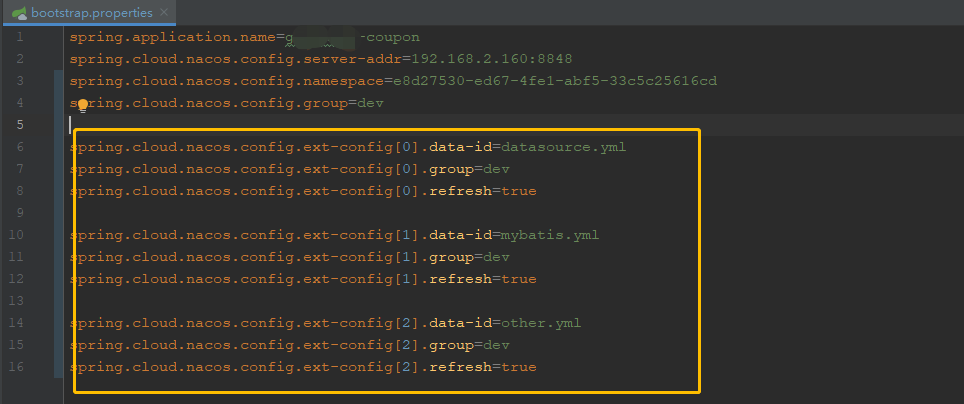Viewport: 964px width, 404px height.
Task: Click the ext-config[2].refresh true value
Action: pos(519,367)
